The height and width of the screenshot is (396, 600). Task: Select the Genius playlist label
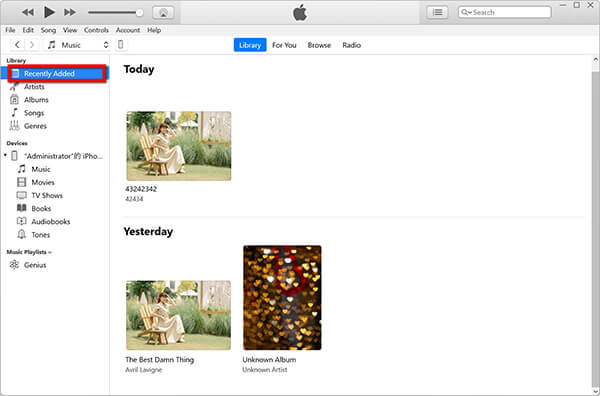tap(35, 265)
